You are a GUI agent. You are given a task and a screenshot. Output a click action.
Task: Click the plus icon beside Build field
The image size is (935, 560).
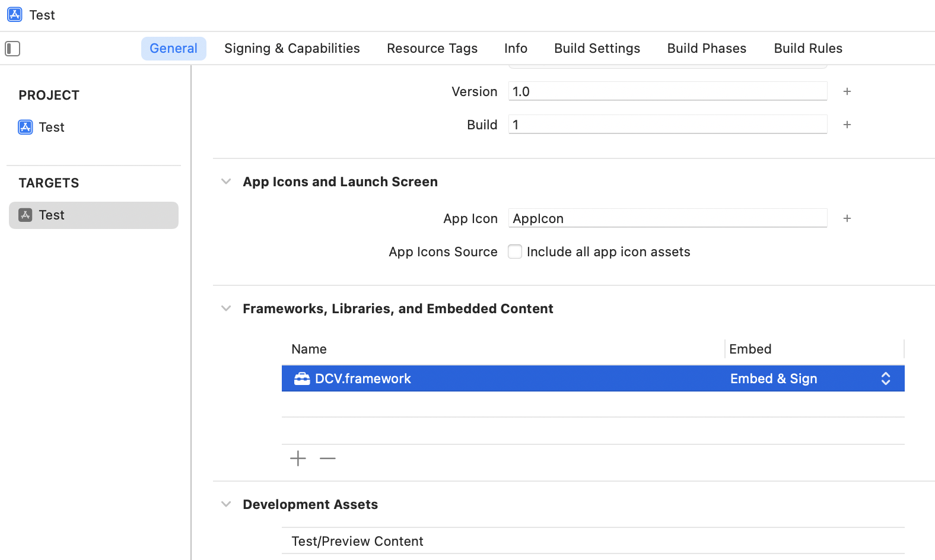847,125
